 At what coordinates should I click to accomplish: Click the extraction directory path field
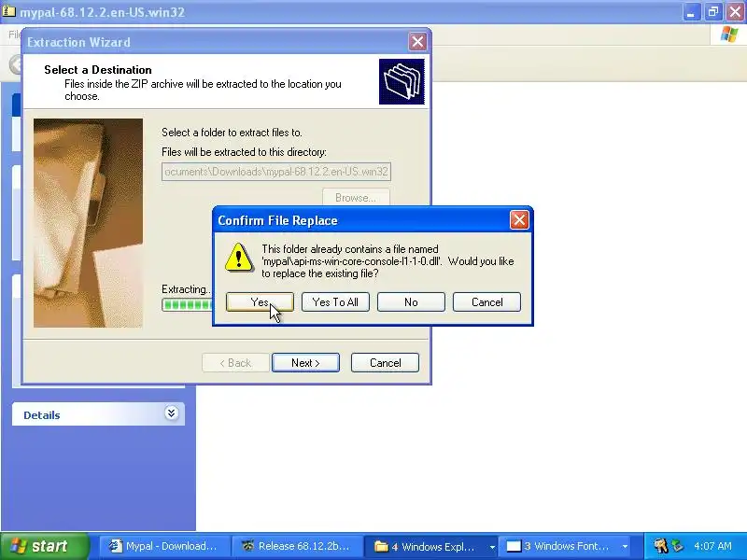276,172
